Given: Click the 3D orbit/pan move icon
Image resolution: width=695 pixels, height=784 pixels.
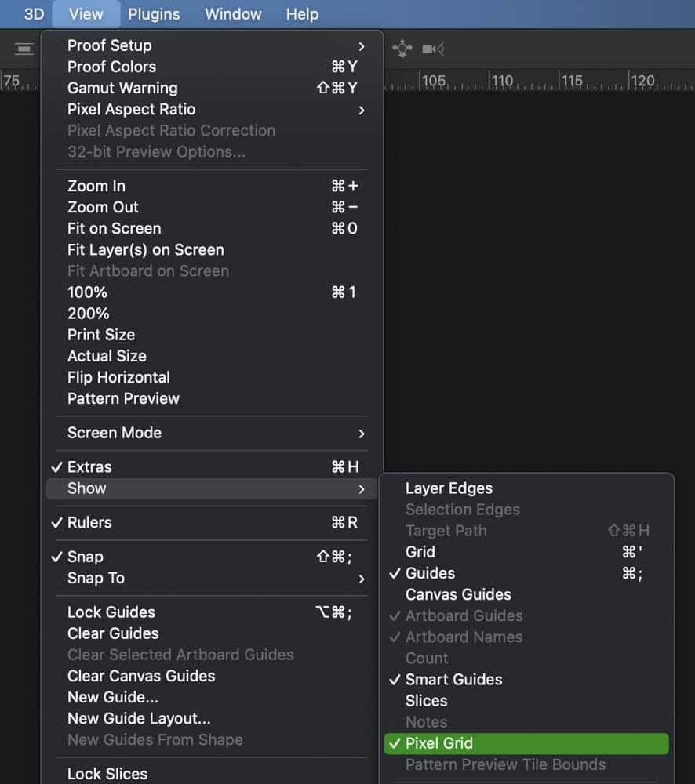Looking at the screenshot, I should click(x=402, y=49).
